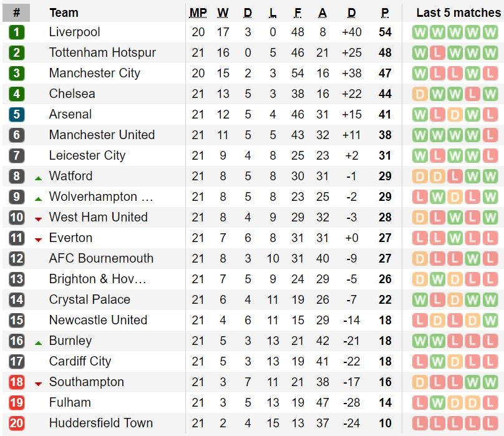Sort table by MP column header

click(x=198, y=12)
